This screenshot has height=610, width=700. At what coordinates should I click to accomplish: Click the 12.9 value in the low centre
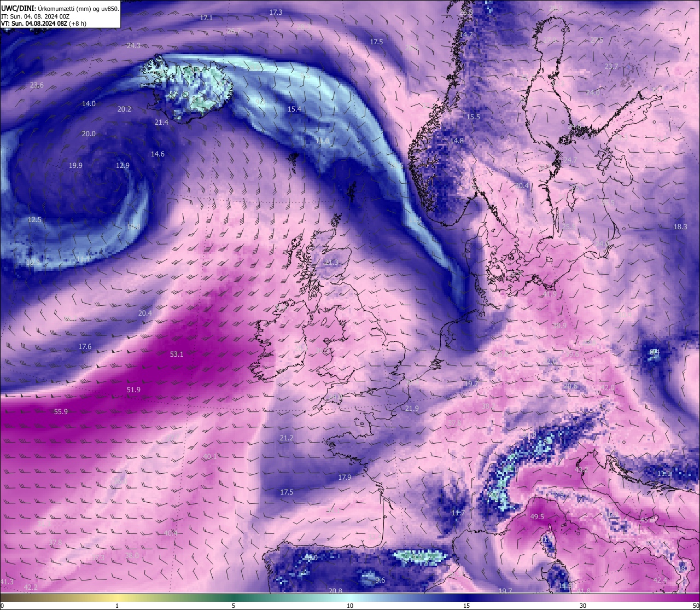pos(122,165)
